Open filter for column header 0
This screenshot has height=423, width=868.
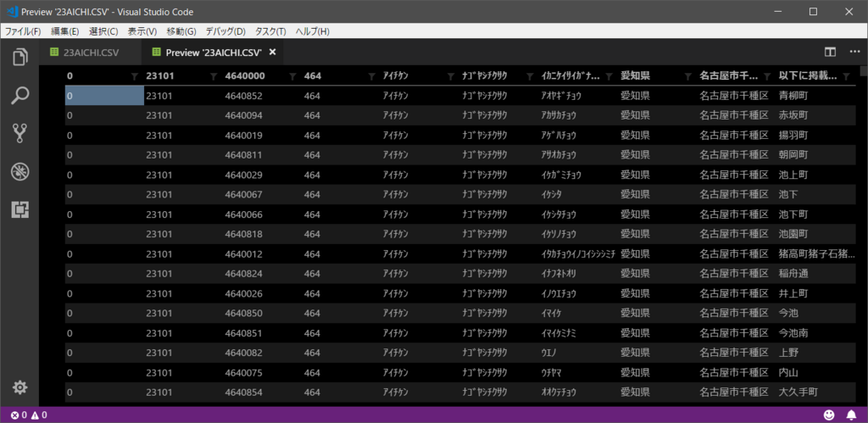[135, 77]
